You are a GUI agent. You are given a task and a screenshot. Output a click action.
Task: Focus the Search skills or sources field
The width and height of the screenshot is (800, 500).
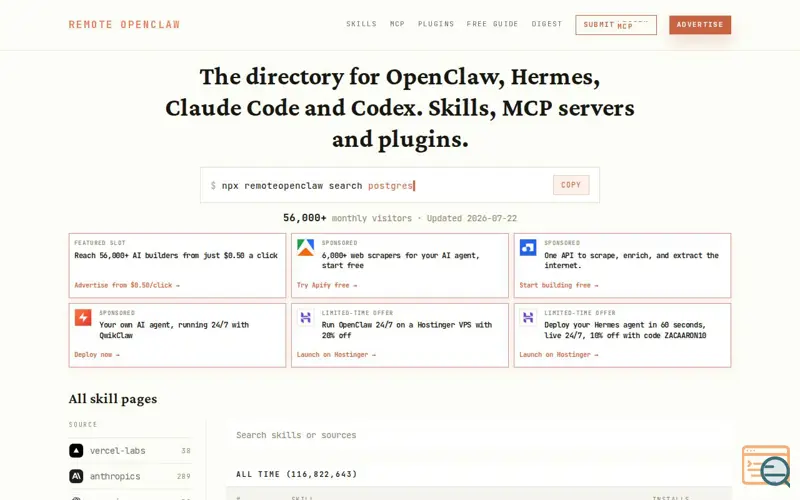tap(479, 435)
